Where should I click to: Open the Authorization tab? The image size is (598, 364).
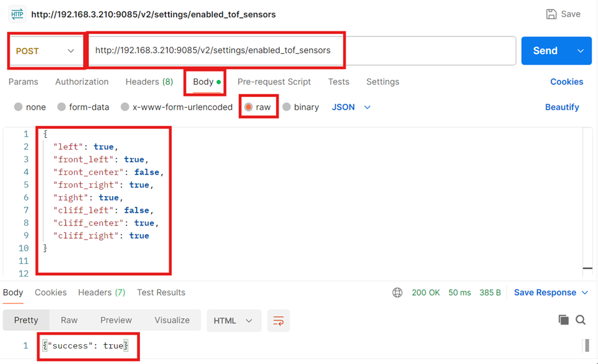(82, 82)
